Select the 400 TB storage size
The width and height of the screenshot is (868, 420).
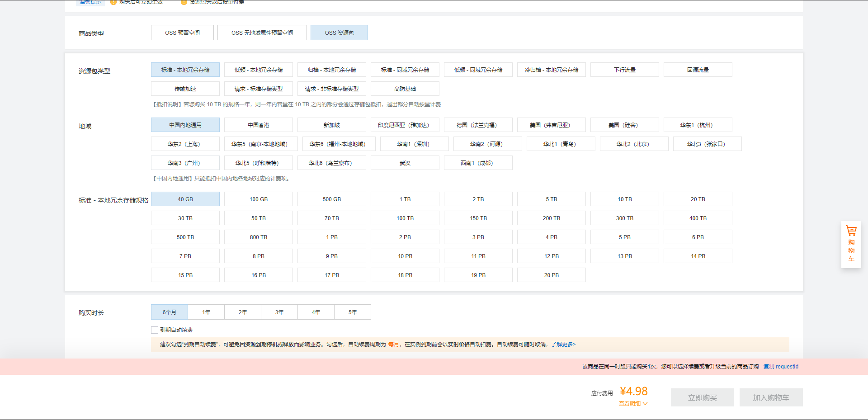pyautogui.click(x=698, y=218)
